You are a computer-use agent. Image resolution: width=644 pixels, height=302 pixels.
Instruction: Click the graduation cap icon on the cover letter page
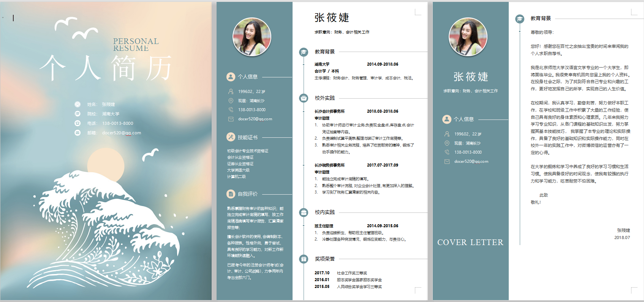[520, 19]
